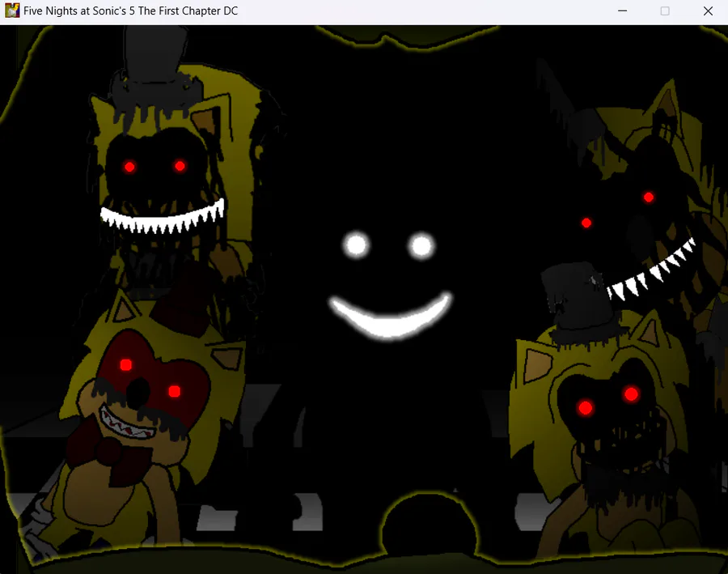The image size is (728, 574).
Task: Click the top-right character with the sharp white teeth
Action: pyautogui.click(x=641, y=200)
